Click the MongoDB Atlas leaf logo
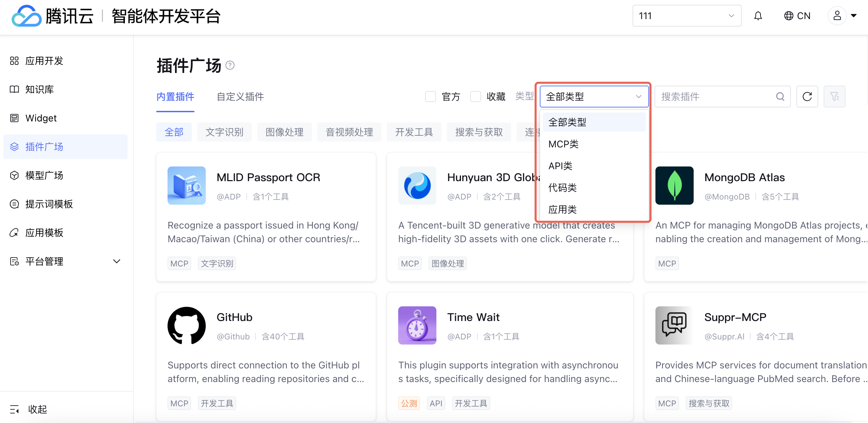 pyautogui.click(x=674, y=186)
